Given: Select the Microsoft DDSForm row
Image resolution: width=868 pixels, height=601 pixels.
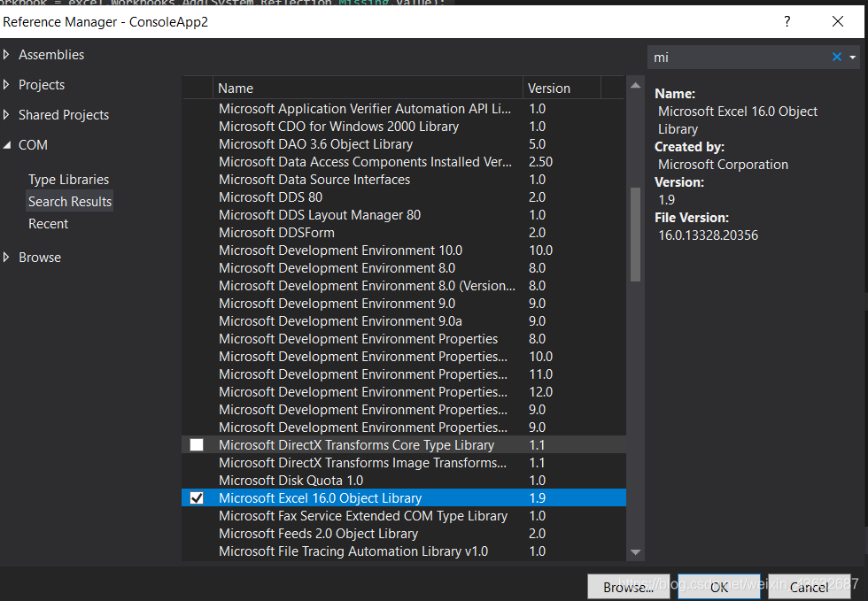Looking at the screenshot, I should click(404, 233).
